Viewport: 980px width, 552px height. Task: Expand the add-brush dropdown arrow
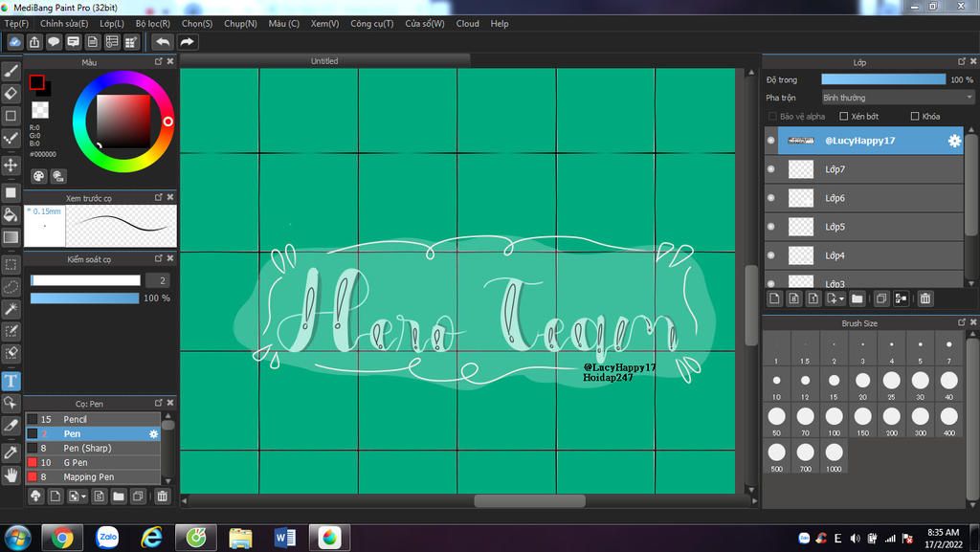84,497
